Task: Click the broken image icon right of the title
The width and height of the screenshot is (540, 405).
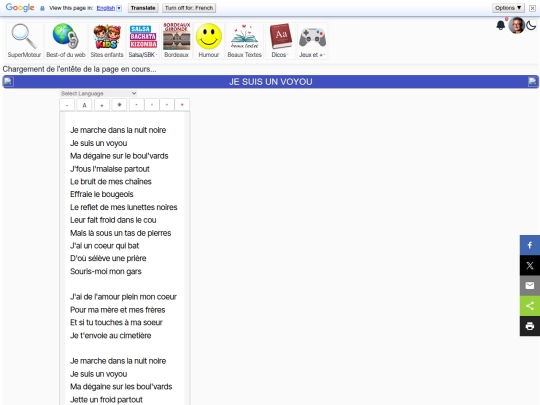Action: pos(532,82)
